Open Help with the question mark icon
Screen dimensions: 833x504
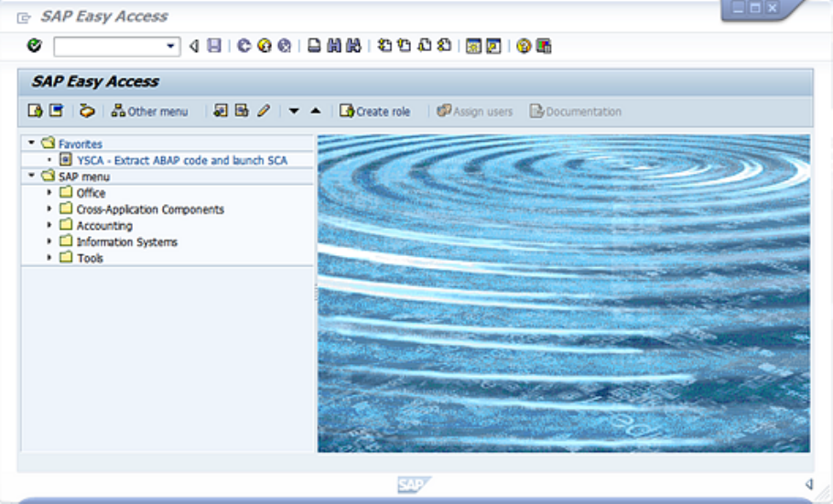tap(524, 47)
